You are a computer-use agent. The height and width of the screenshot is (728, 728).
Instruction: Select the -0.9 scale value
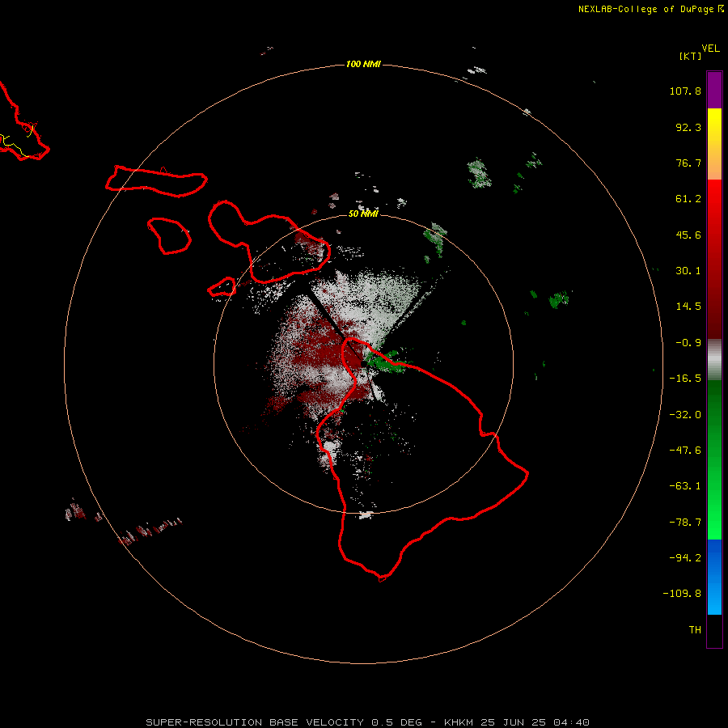point(688,343)
